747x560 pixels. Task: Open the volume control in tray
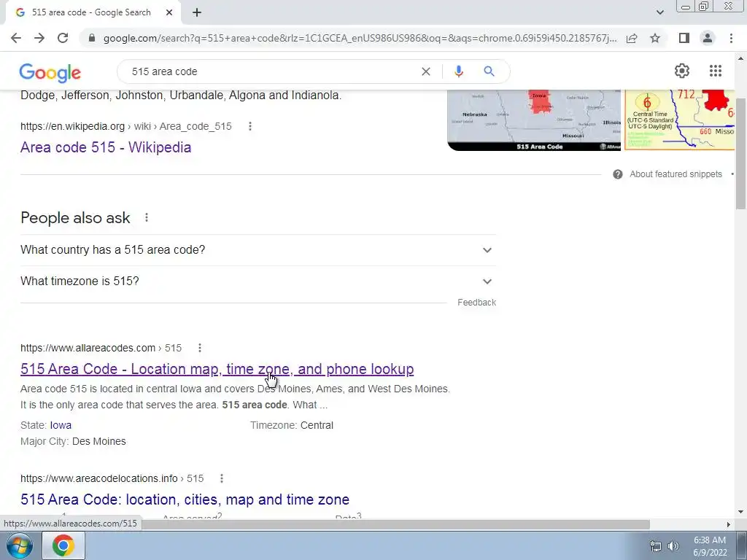[x=673, y=546]
